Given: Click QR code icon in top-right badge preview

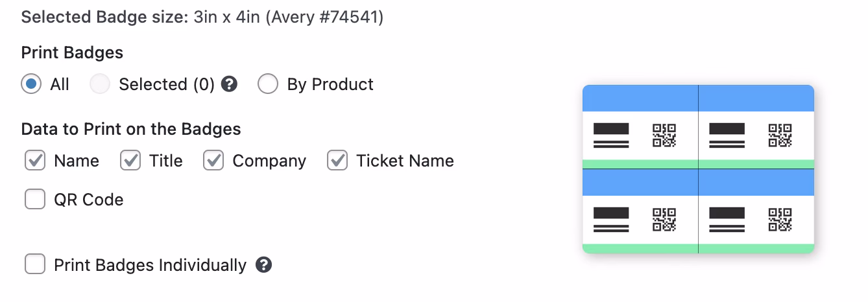Looking at the screenshot, I should tap(780, 135).
